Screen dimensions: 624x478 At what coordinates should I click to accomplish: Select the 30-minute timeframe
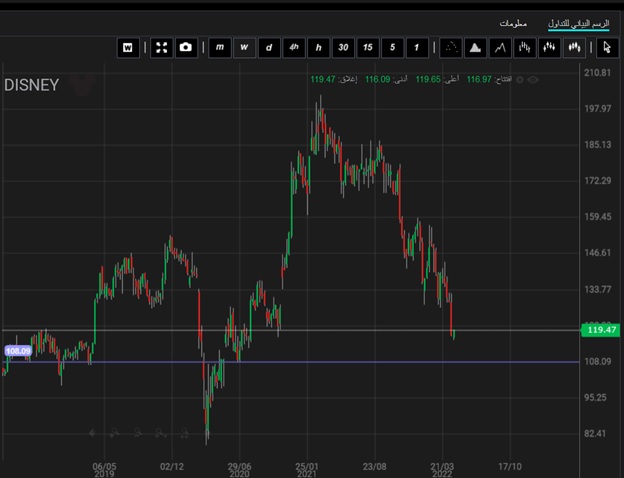point(343,48)
